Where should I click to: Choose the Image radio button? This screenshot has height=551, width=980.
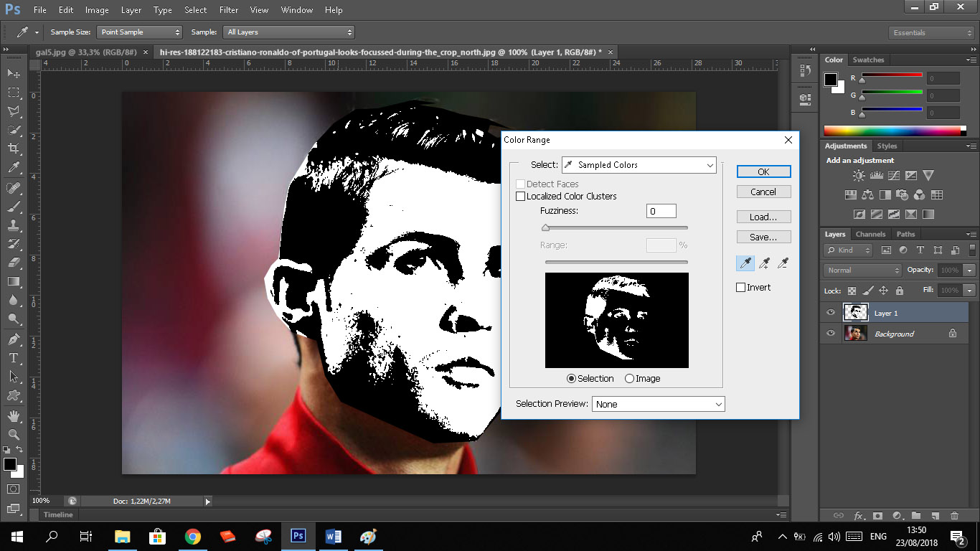click(629, 379)
